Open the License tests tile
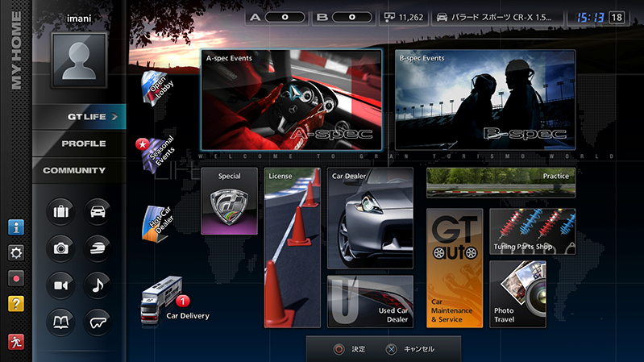The image size is (644, 362). coord(292,248)
